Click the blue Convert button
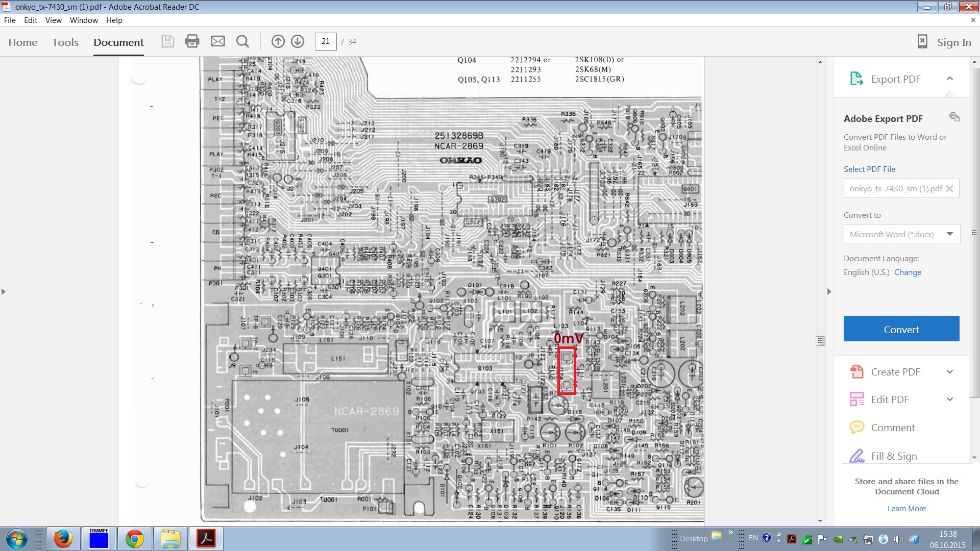This screenshot has height=551, width=980. 901,329
